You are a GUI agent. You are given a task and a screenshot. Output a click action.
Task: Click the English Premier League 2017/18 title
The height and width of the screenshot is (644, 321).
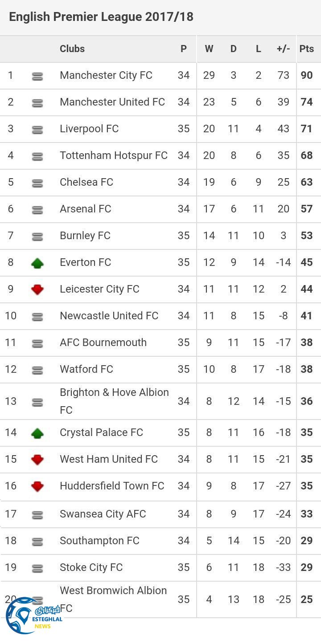101,17
